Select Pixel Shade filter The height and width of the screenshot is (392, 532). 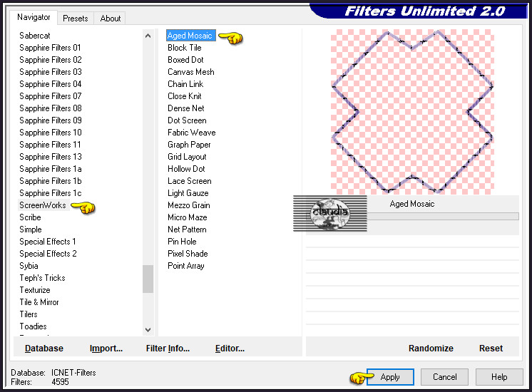188,254
